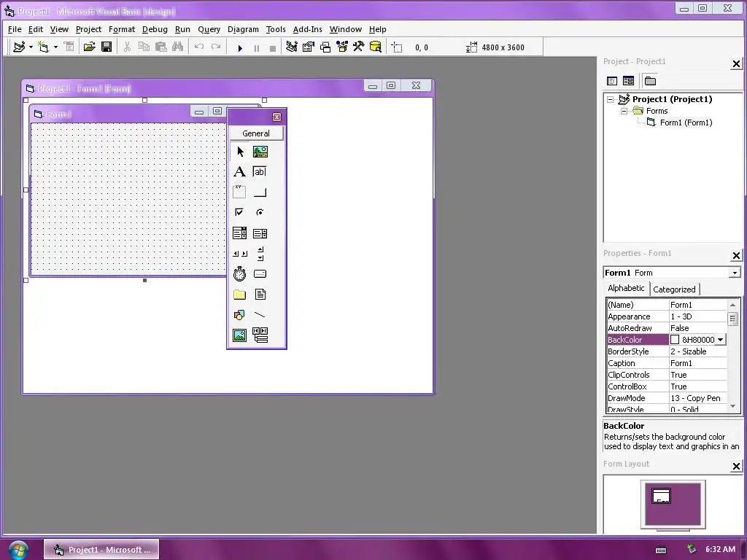Open the BackColor value dropdown arrow
This screenshot has width=747, height=560.
coord(721,340)
